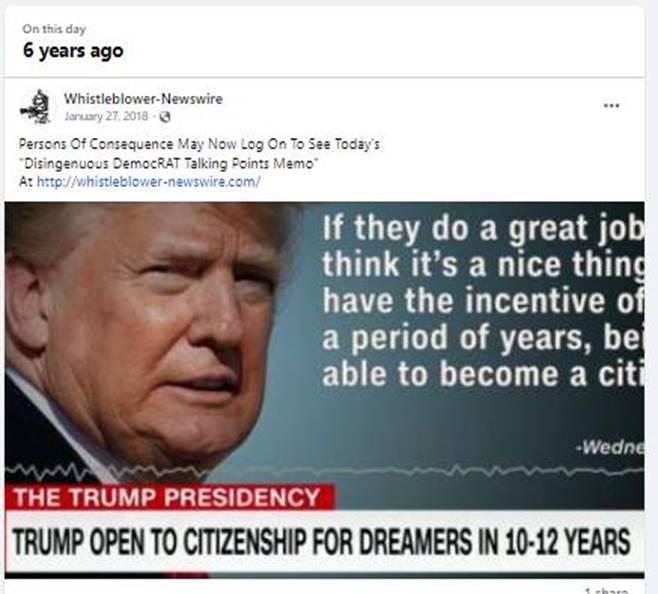Click the "6 years ago" heading
This screenshot has width=658, height=594.
73,50
